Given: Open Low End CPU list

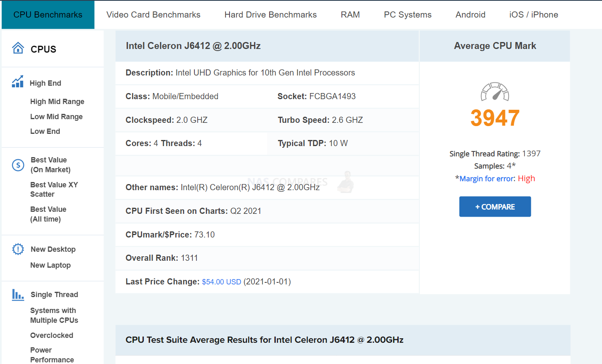Looking at the screenshot, I should click(x=45, y=131).
